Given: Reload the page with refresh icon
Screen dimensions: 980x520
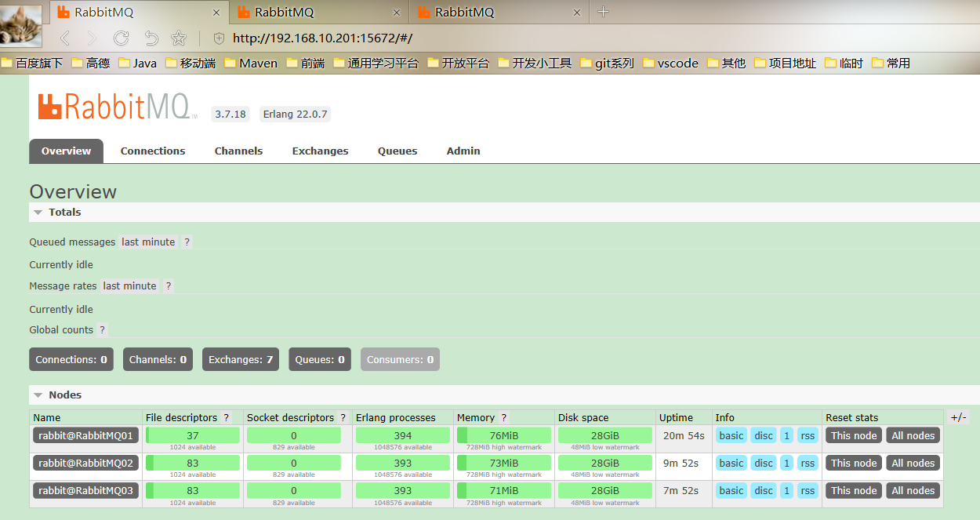Looking at the screenshot, I should [121, 38].
